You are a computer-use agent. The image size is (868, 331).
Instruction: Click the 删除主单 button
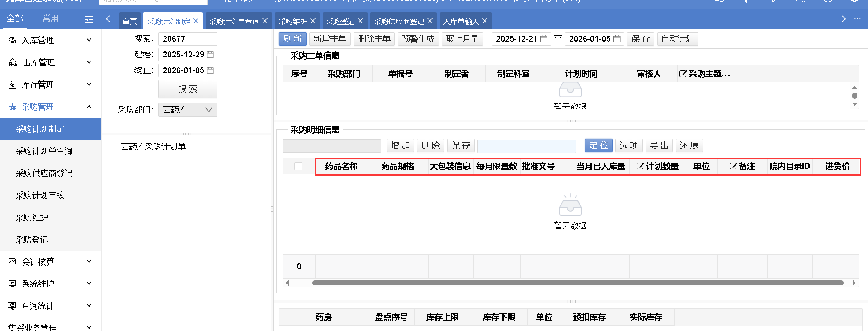click(374, 39)
